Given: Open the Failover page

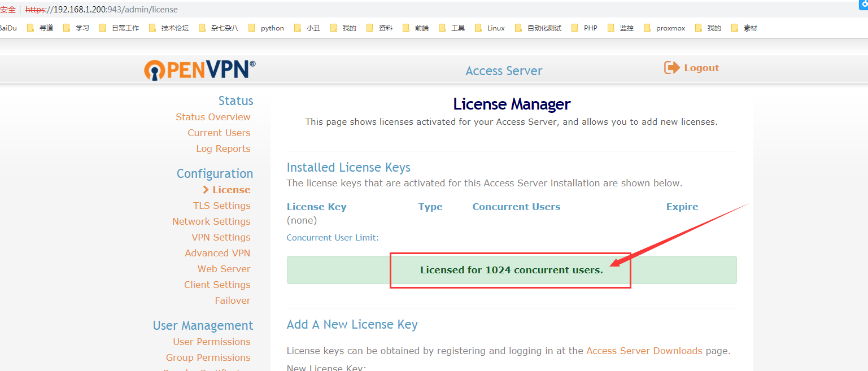Looking at the screenshot, I should pos(233,300).
